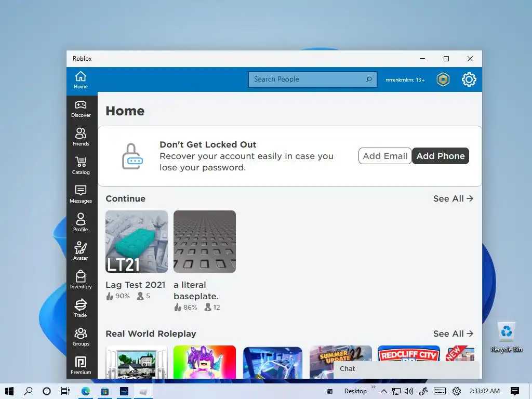Focus the Search People field
532x399 pixels.
[x=312, y=79]
